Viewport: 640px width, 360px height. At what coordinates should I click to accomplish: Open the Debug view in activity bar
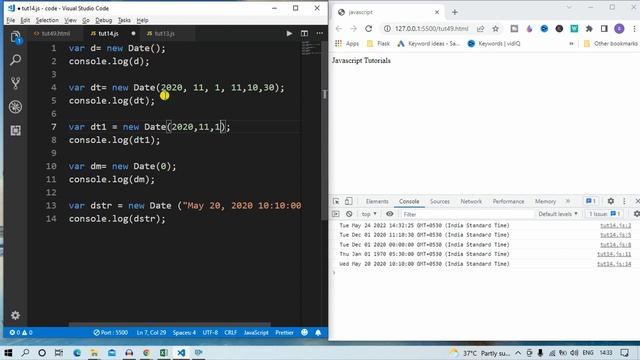16,107
